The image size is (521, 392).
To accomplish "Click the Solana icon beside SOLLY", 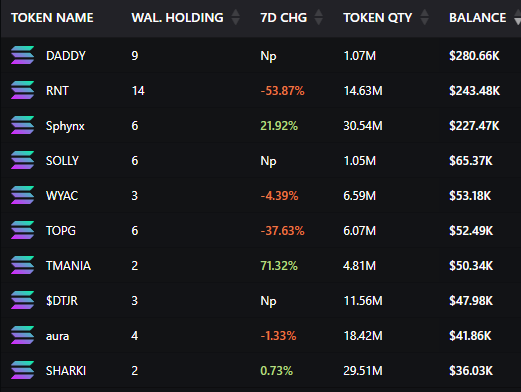I will point(22,160).
